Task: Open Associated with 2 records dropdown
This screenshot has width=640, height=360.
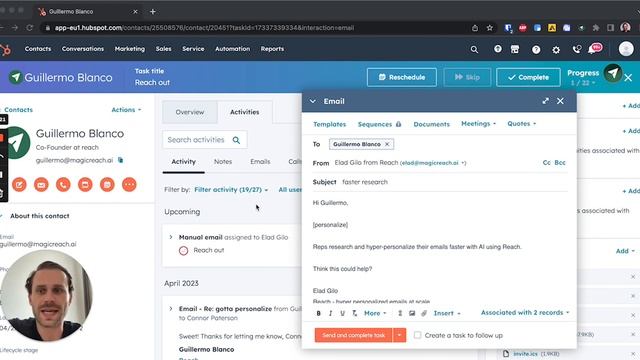Action: click(x=525, y=313)
